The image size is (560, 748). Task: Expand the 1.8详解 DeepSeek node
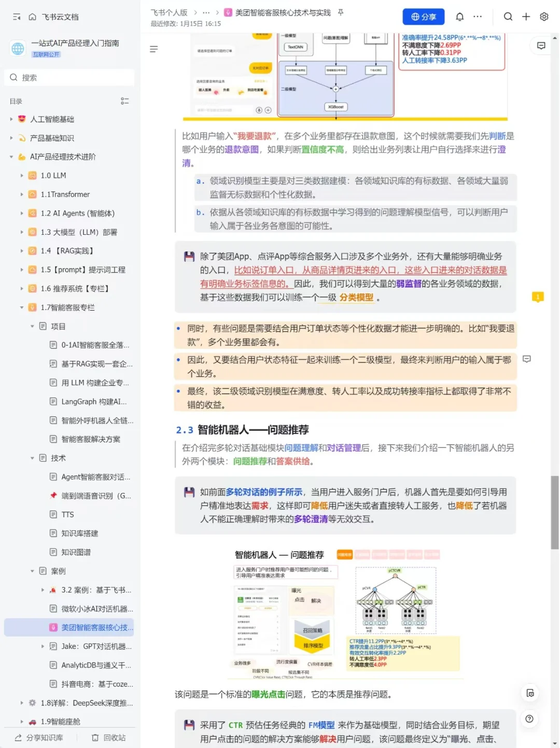22,703
